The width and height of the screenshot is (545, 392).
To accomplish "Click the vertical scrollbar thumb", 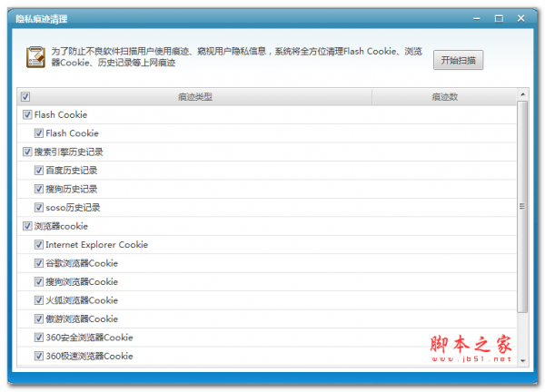I will click(522, 207).
